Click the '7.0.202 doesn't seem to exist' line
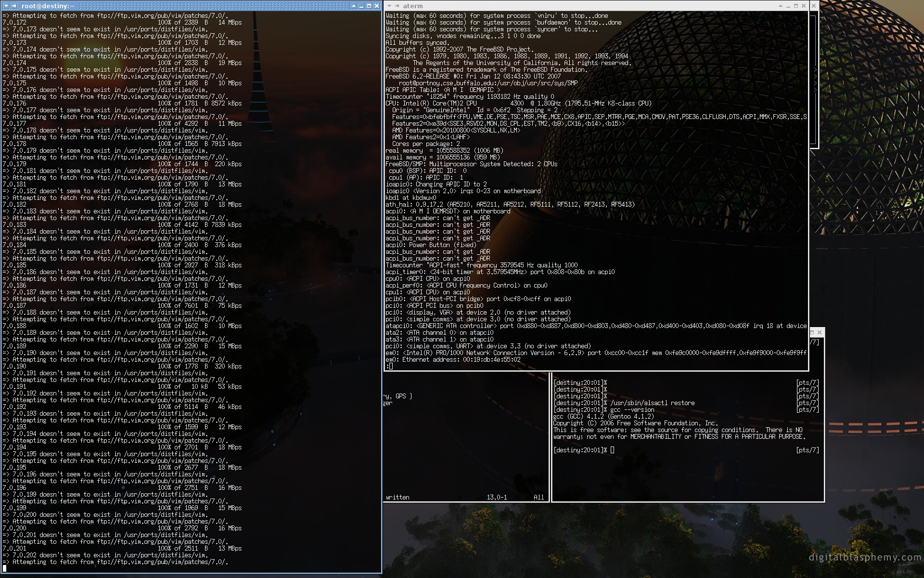This screenshot has width=924, height=578. pyautogui.click(x=105, y=555)
